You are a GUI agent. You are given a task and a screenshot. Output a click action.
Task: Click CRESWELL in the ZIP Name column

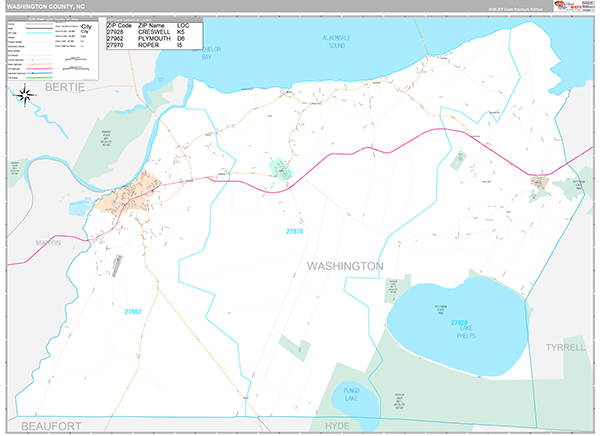pos(154,32)
